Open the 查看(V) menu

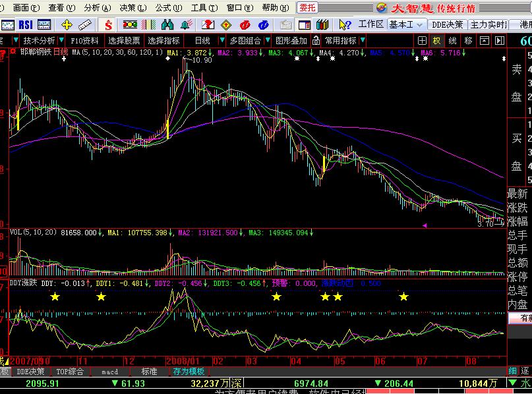coord(61,7)
